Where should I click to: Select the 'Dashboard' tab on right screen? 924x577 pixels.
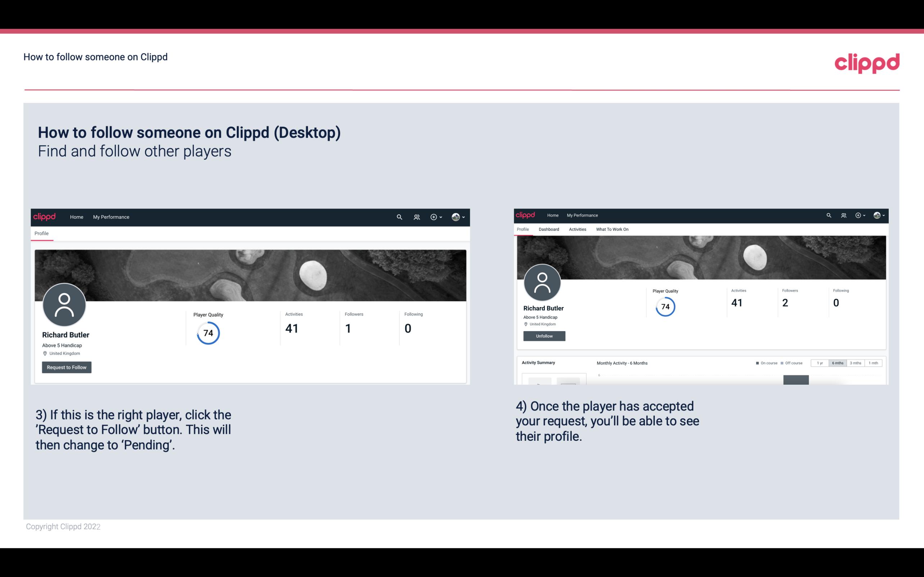[549, 229]
